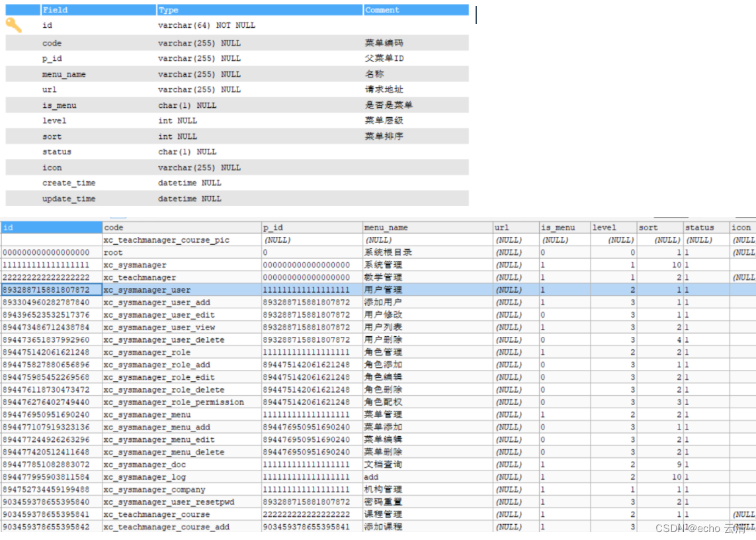Select code cell 'xc_sysmanager_company'
Viewport: 756px width, 540px height.
click(182, 489)
